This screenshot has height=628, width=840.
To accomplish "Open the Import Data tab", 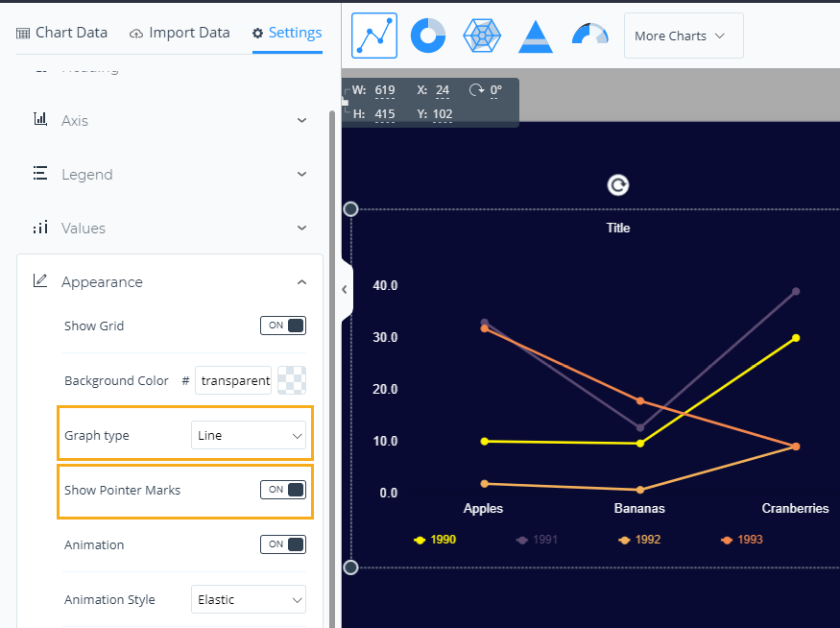I will point(179,33).
